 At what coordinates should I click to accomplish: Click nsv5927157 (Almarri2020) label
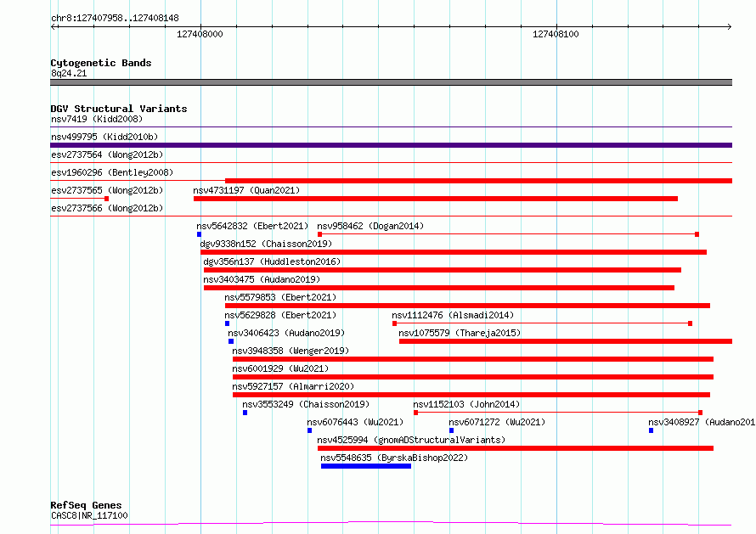pos(293,386)
